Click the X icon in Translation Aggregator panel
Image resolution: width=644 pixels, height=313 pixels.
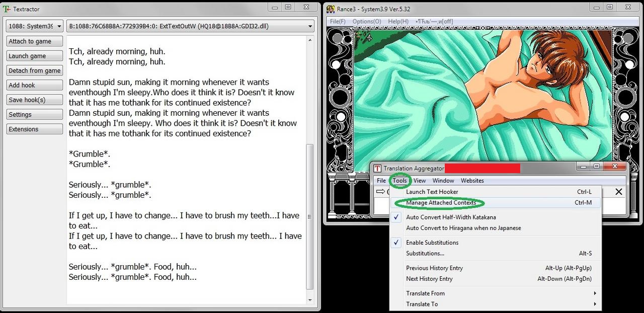point(619,191)
